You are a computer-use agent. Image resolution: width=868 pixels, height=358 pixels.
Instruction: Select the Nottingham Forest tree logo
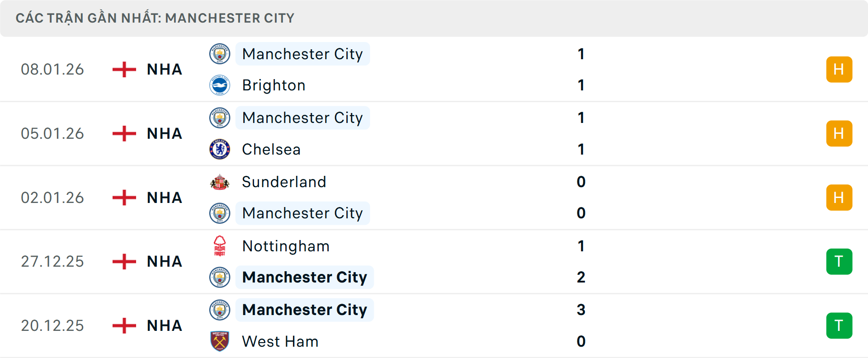coord(220,246)
